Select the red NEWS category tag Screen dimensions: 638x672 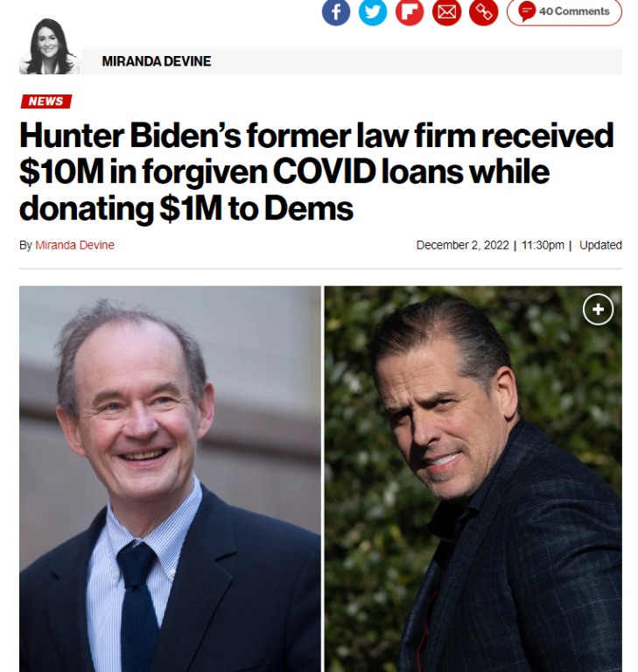(x=46, y=101)
